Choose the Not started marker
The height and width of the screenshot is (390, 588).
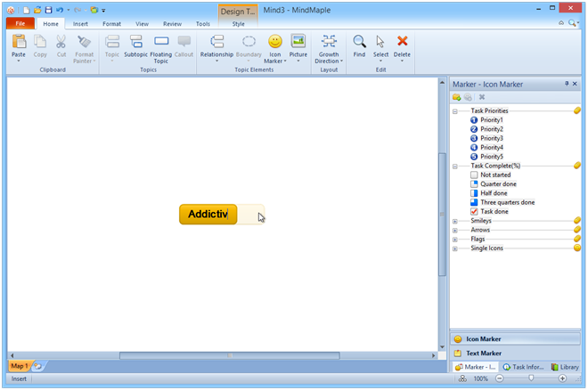(x=474, y=175)
